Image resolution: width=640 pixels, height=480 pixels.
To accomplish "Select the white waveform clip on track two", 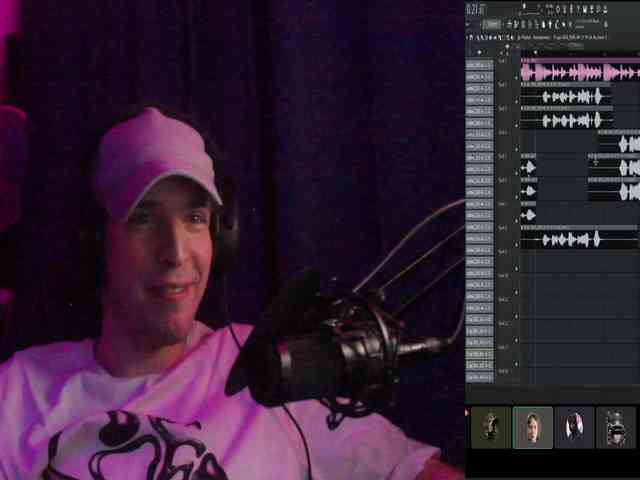I will coord(572,96).
